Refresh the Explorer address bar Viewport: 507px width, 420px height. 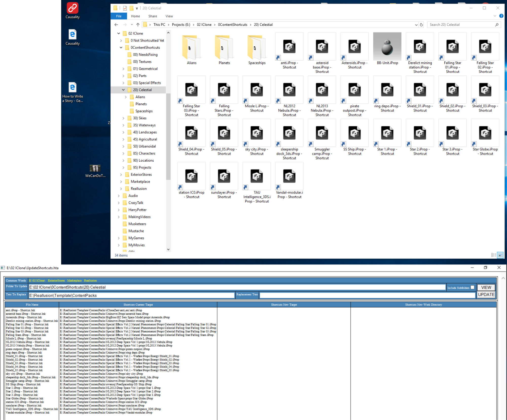421,25
